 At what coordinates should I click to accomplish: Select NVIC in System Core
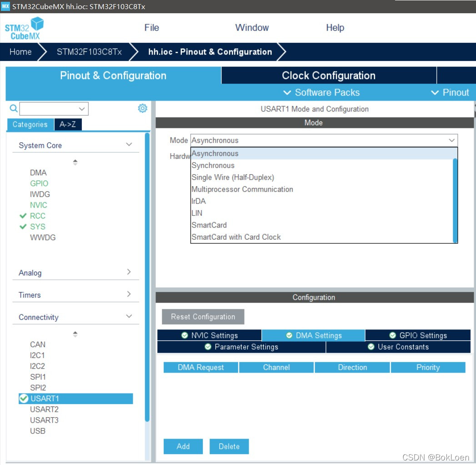tap(39, 205)
